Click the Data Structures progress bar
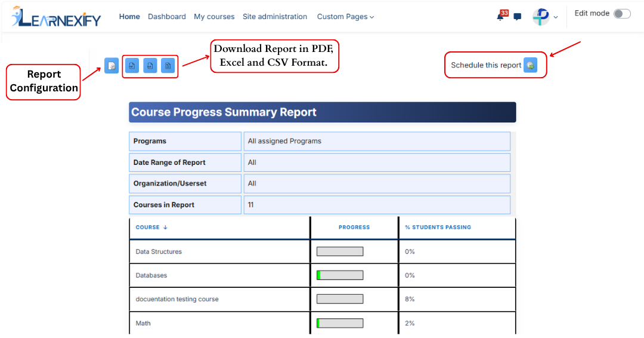644x338 pixels. point(340,251)
